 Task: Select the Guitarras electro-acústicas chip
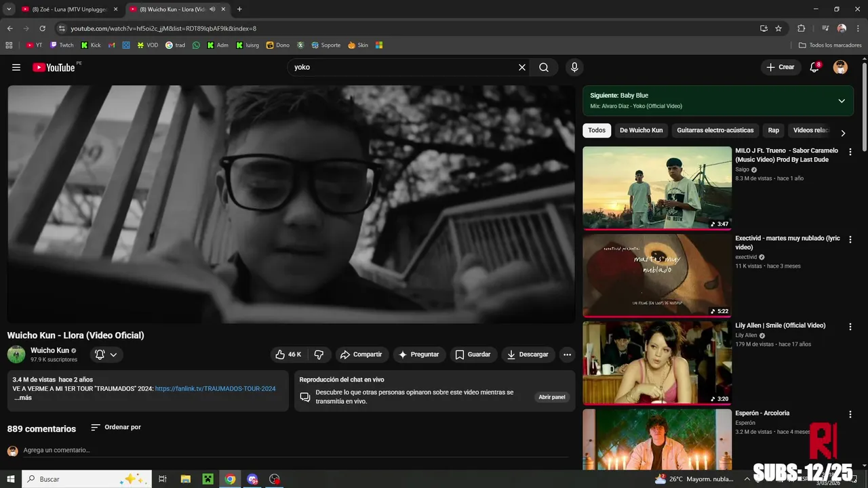click(715, 130)
